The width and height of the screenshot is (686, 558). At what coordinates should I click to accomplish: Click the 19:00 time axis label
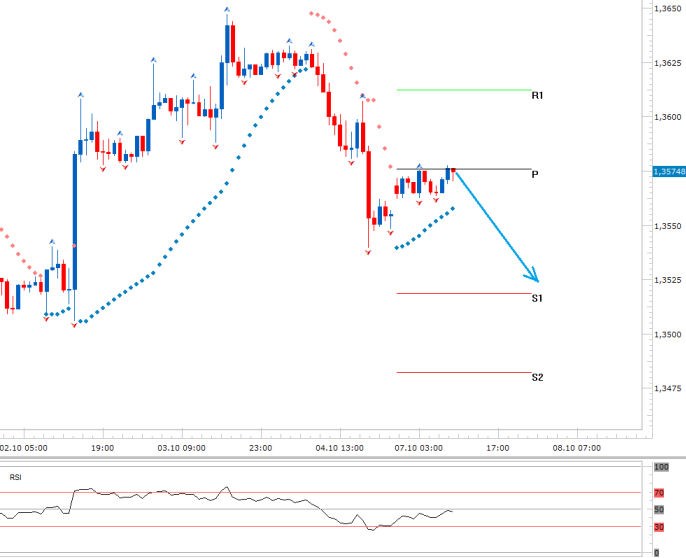[x=103, y=448]
